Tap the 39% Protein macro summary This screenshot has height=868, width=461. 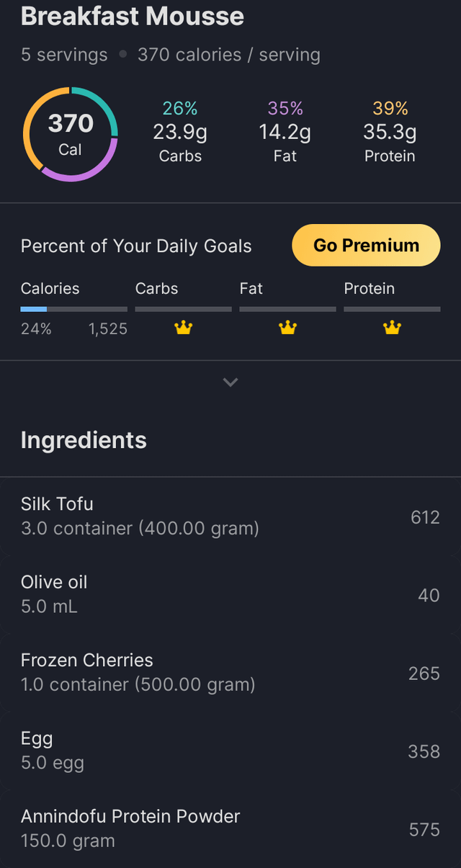point(390,133)
